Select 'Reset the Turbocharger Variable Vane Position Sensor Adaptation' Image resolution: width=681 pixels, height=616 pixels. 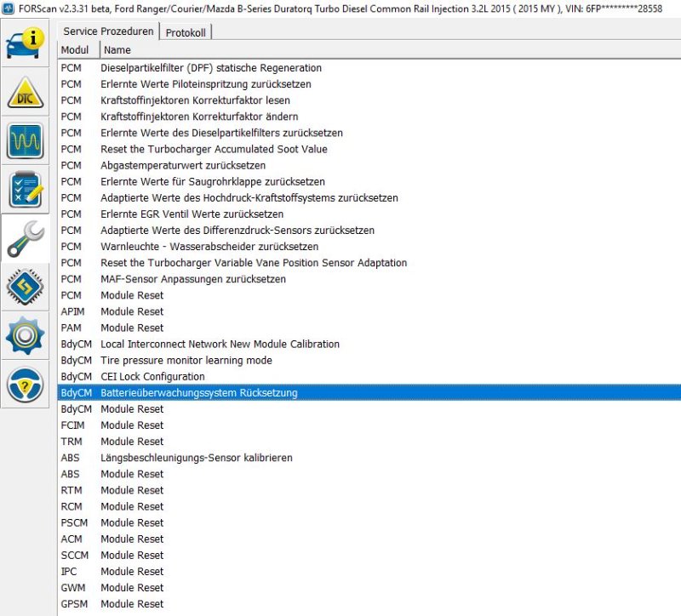(x=369, y=263)
